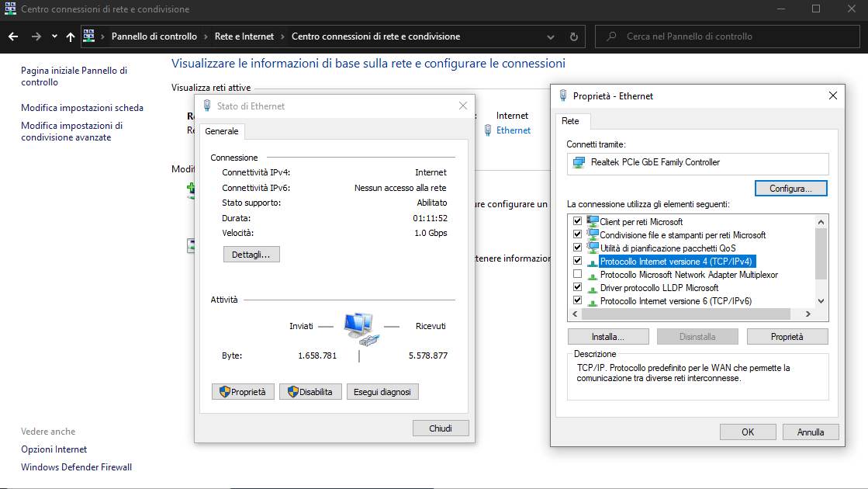
Task: Click the Control Panel icon in address bar
Action: click(x=88, y=36)
